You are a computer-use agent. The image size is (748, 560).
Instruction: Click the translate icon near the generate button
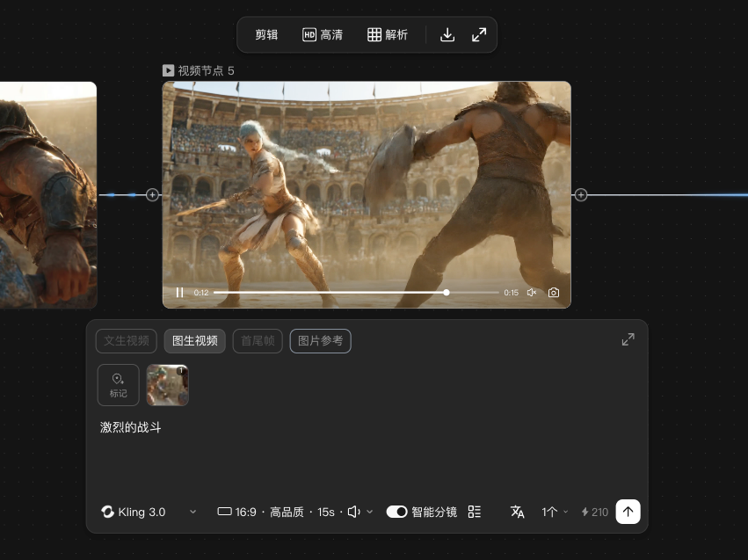click(518, 511)
